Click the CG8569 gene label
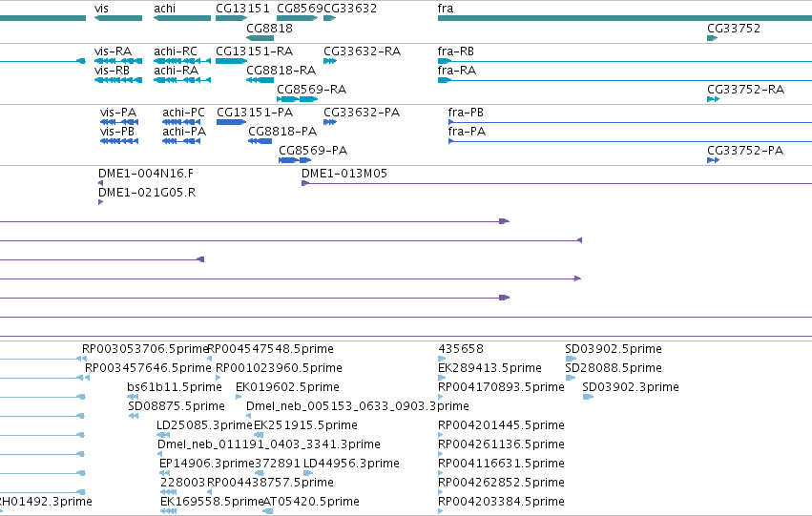The width and height of the screenshot is (812, 516). (x=300, y=9)
